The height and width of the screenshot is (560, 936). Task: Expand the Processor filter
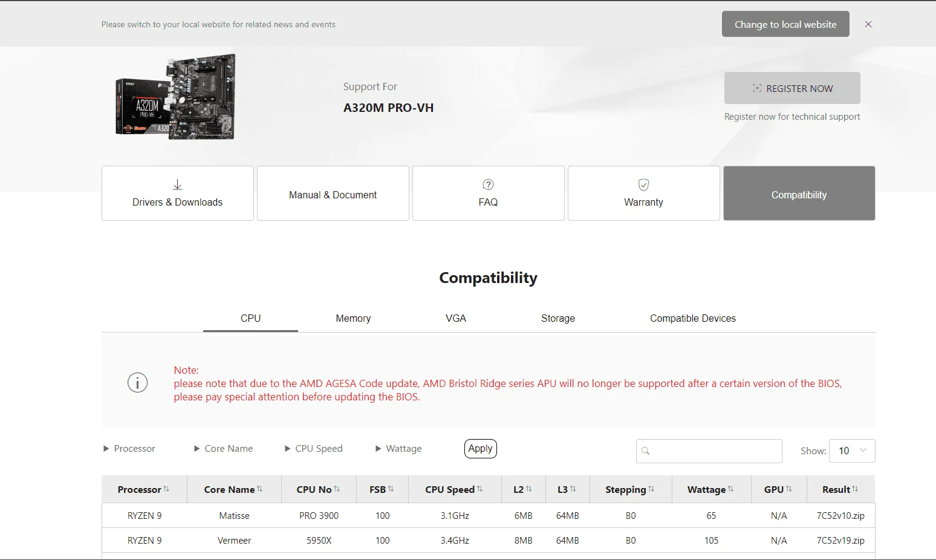[x=129, y=449]
